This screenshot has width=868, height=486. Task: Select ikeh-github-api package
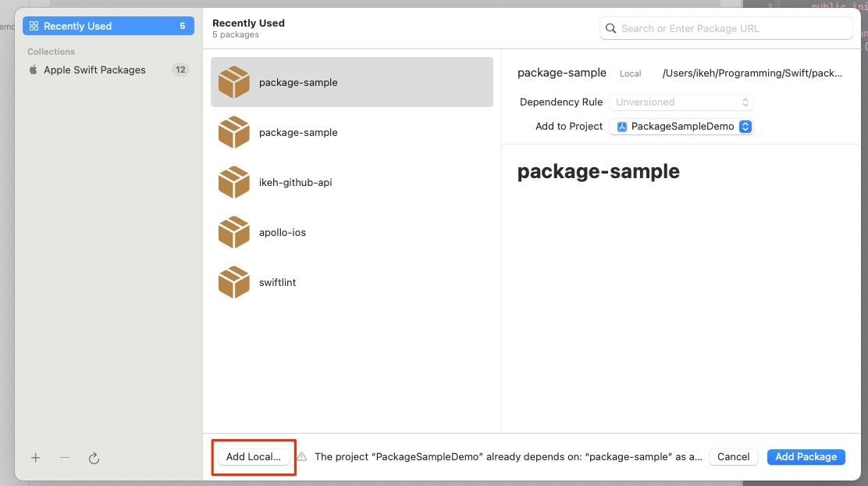pos(352,182)
